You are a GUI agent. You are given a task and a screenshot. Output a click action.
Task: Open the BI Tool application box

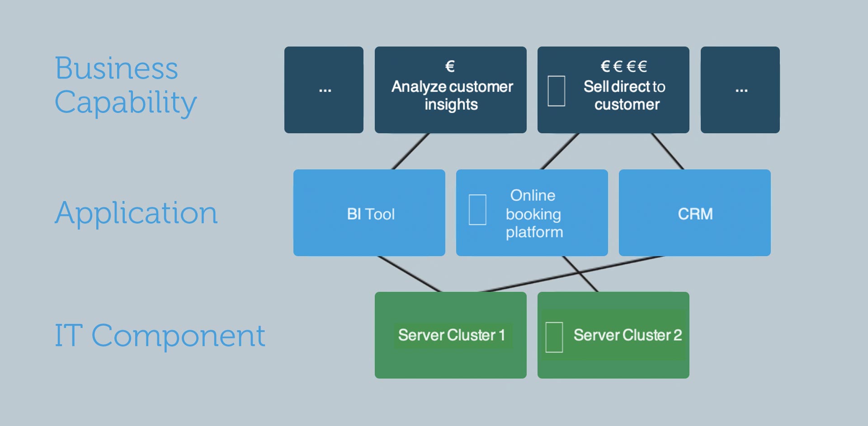click(x=370, y=214)
